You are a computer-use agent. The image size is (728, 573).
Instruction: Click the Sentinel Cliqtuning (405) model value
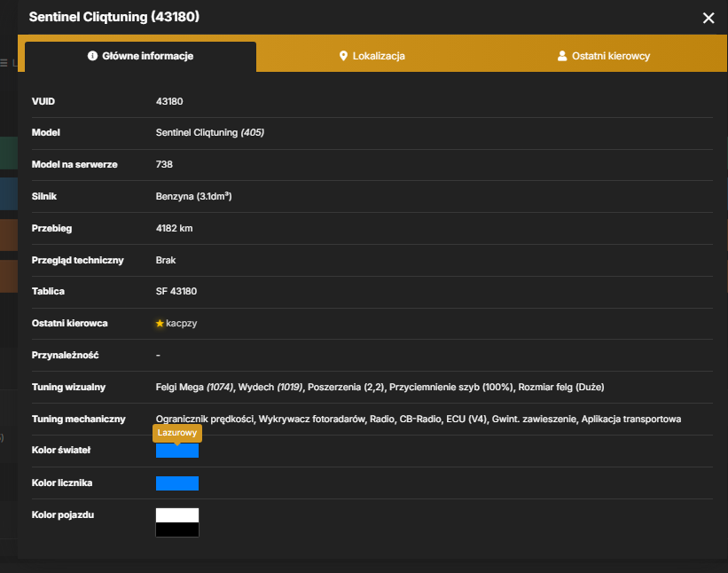(x=210, y=132)
